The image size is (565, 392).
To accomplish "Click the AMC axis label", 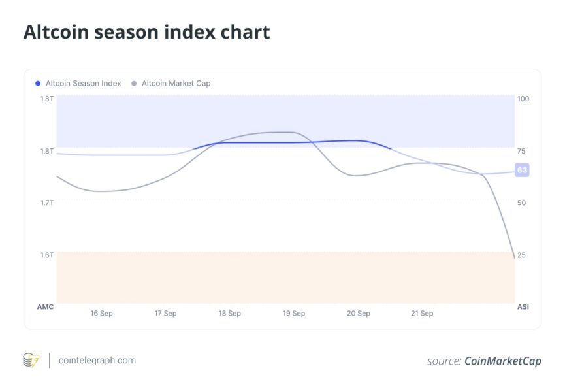I will (x=45, y=306).
